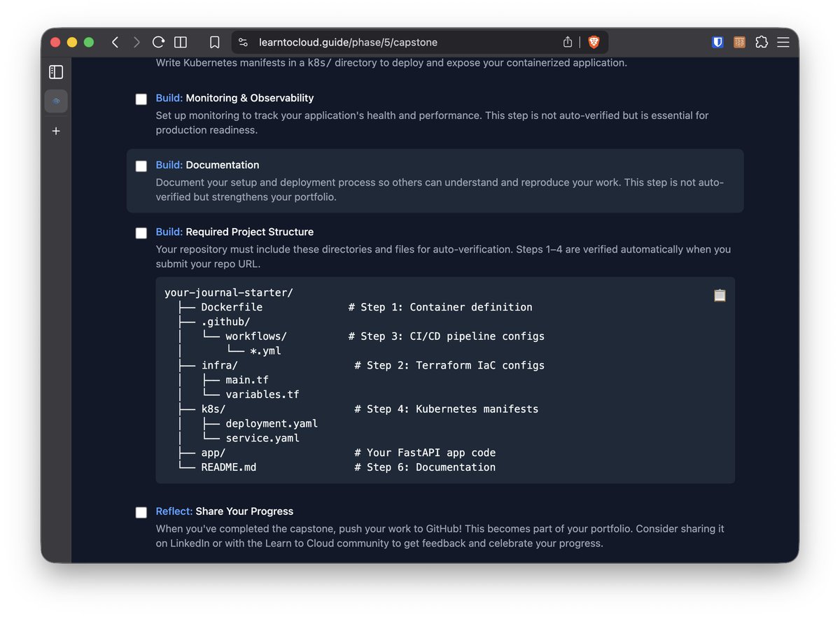Toggle the vertical tabs sidebar panel
840x617 pixels.
56,72
